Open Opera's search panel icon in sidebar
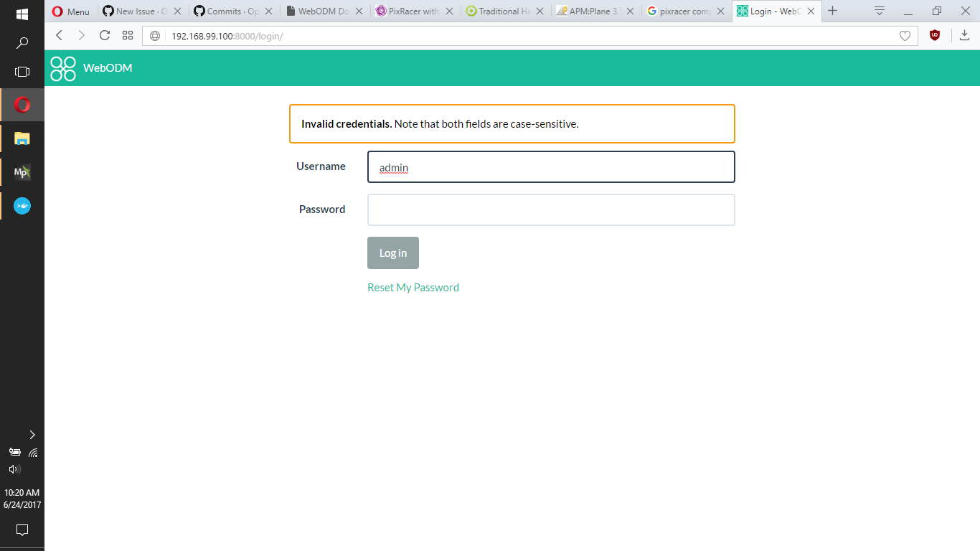 tap(22, 42)
